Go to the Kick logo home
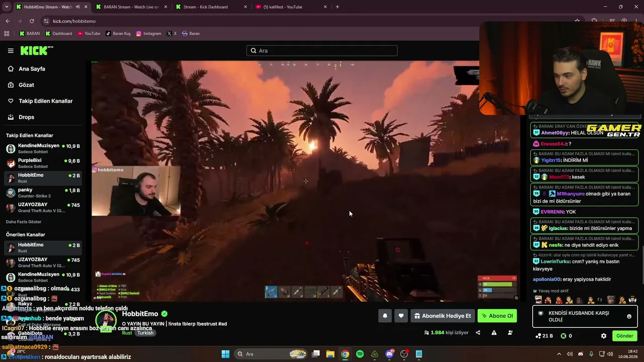This screenshot has width=644, height=362. click(x=36, y=50)
